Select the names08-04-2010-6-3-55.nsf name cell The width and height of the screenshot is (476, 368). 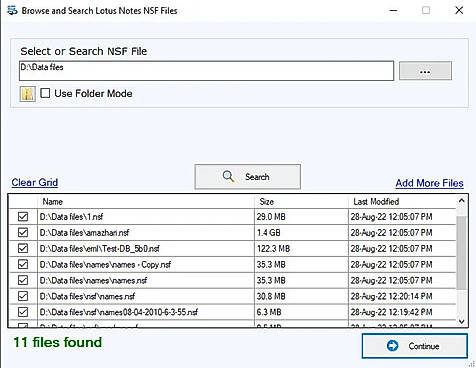[x=146, y=312]
